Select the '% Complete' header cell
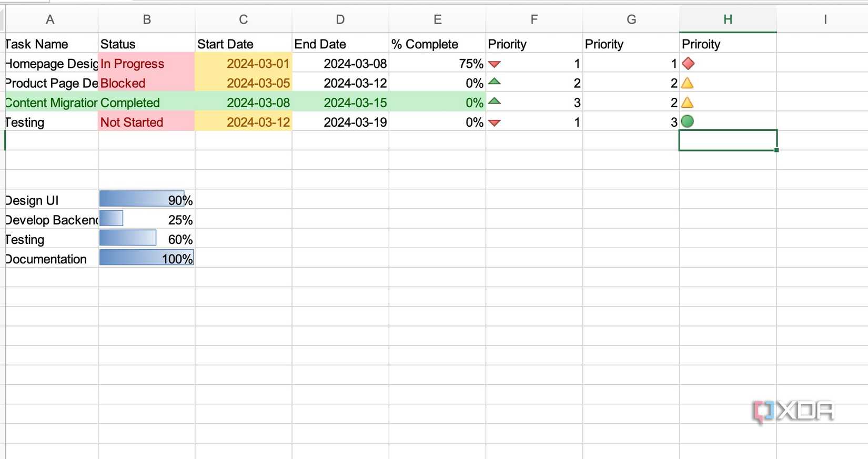The image size is (868, 459). [437, 44]
